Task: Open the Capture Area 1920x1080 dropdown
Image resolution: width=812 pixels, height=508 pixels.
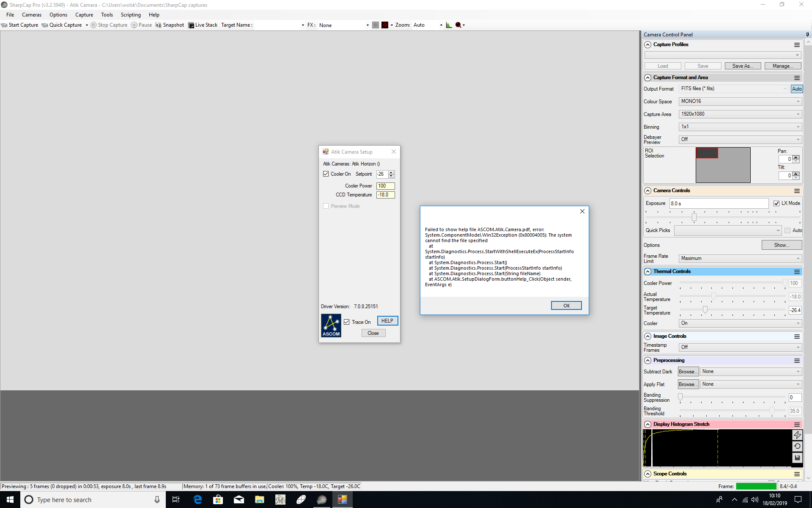Action: point(740,114)
